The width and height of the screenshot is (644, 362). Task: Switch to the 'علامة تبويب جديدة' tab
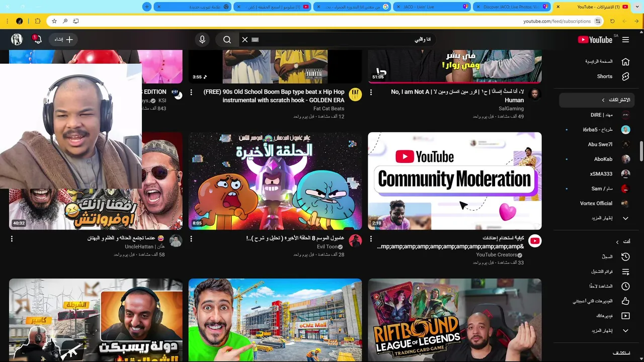tap(192, 7)
